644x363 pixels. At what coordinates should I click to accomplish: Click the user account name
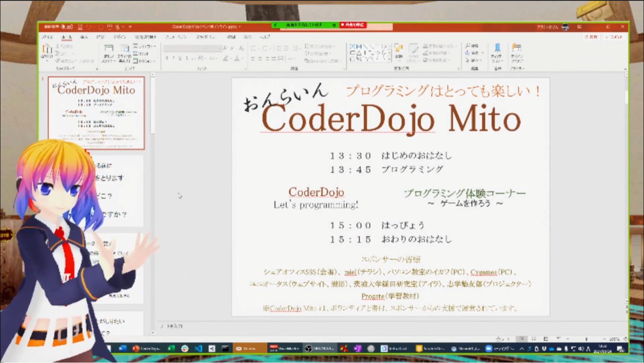pos(548,27)
